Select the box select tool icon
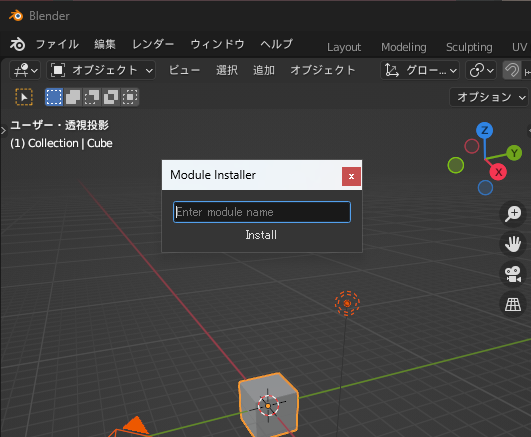 [x=24, y=97]
